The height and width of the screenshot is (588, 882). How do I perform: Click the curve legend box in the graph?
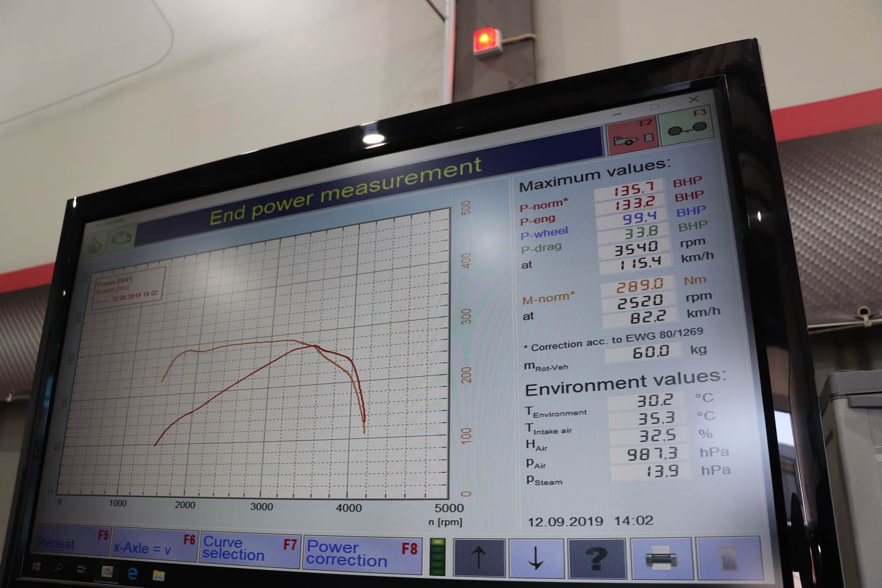(x=129, y=288)
